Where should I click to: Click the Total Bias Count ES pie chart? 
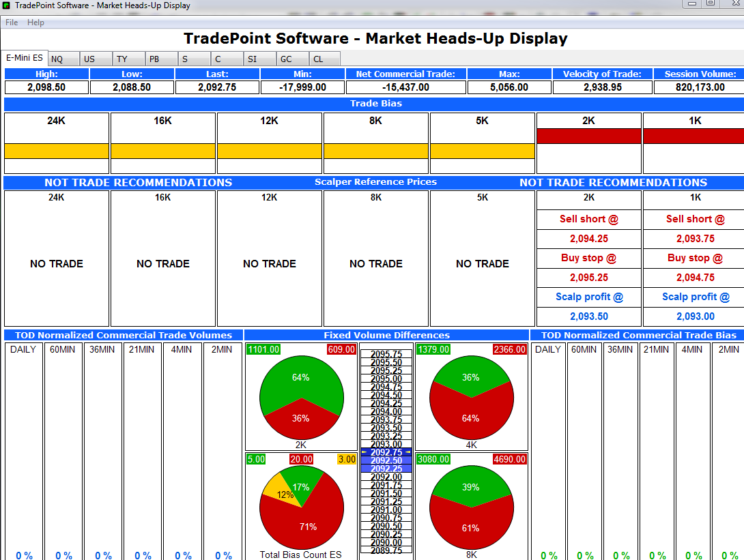[x=301, y=507]
